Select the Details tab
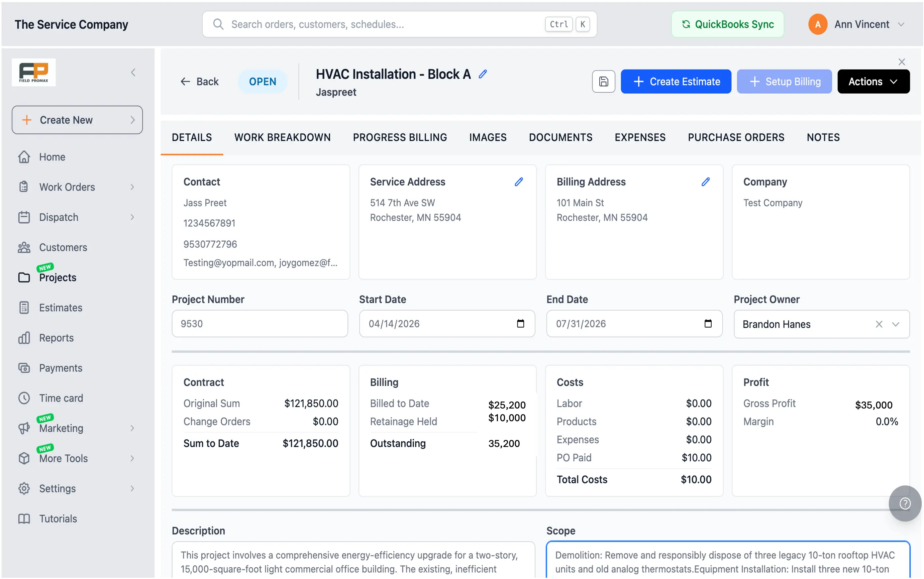 (192, 137)
